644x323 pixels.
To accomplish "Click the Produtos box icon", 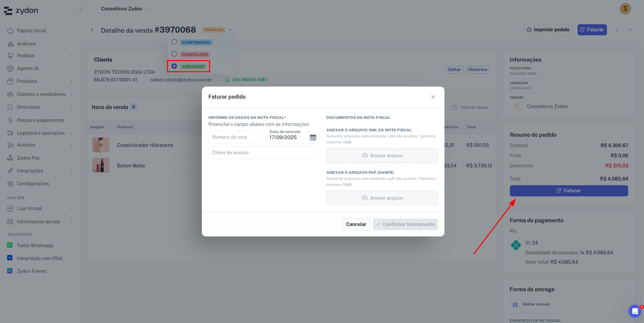I will (10, 81).
